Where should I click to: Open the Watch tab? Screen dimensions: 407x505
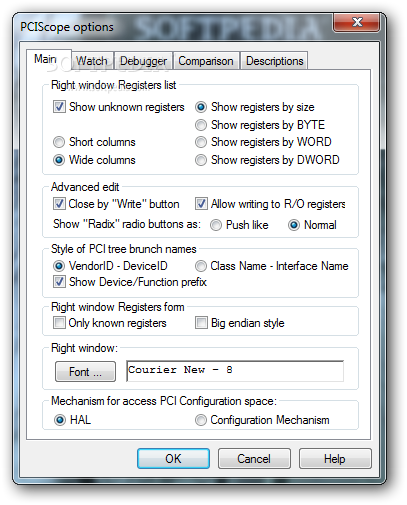click(93, 61)
